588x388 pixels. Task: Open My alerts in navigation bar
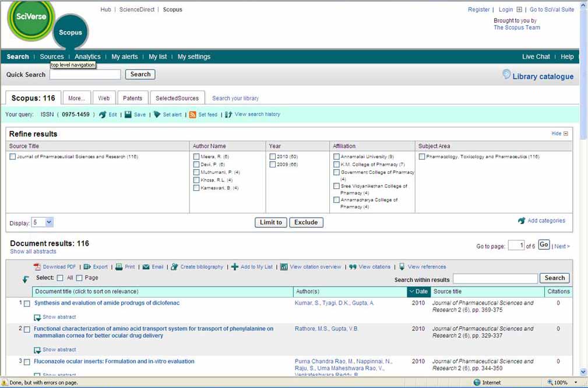tap(125, 57)
